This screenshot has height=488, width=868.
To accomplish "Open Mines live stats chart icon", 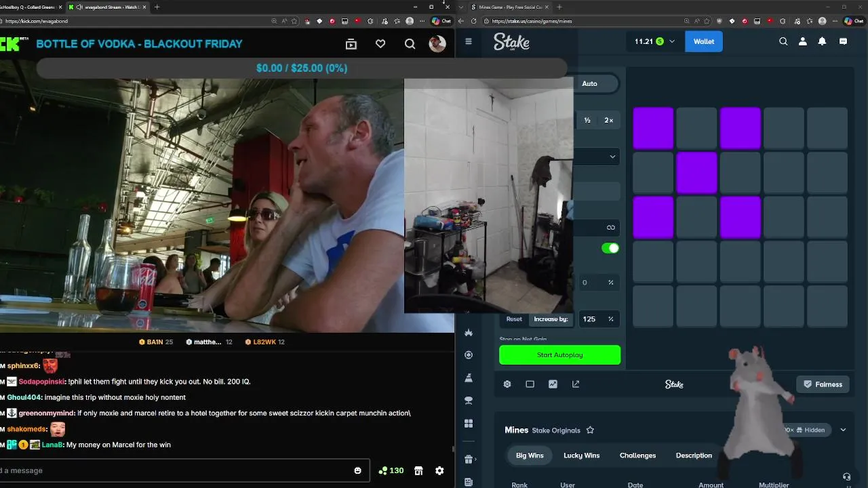I will pos(553,384).
